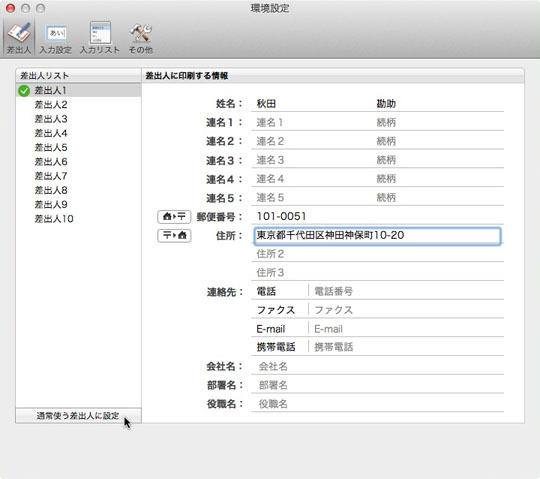Image resolution: width=540 pixels, height=479 pixels.
Task: Click the 連名1 name field
Action: pyautogui.click(x=312, y=122)
